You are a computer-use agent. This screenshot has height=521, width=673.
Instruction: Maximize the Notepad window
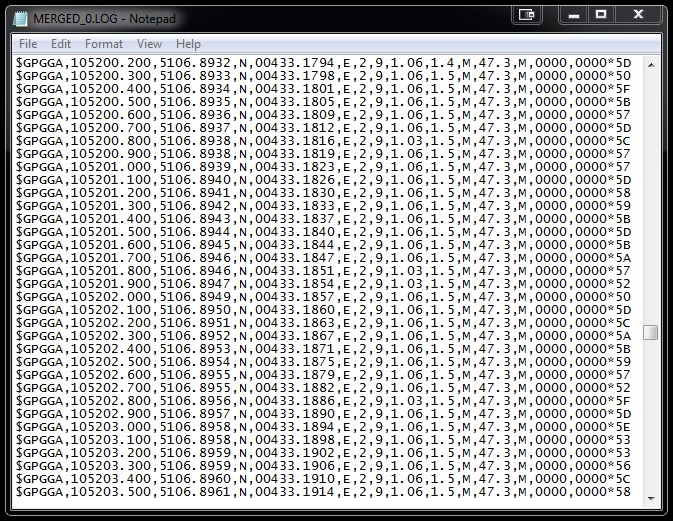tap(601, 15)
